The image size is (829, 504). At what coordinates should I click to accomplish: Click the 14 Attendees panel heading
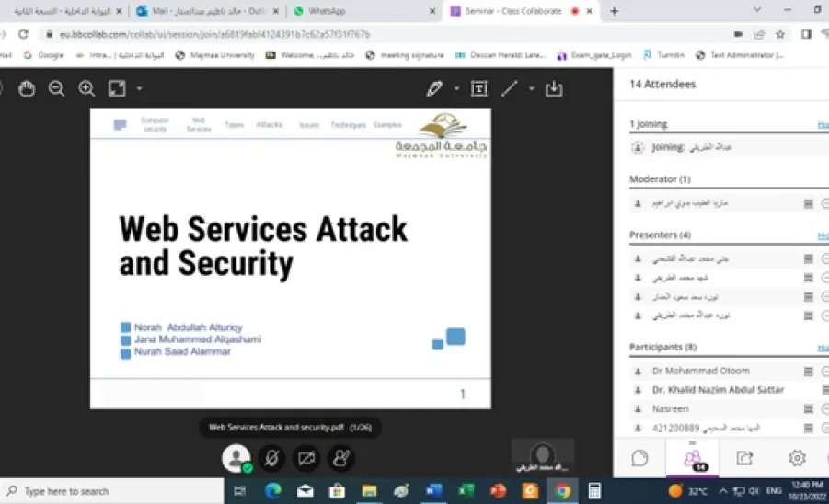[x=662, y=84]
